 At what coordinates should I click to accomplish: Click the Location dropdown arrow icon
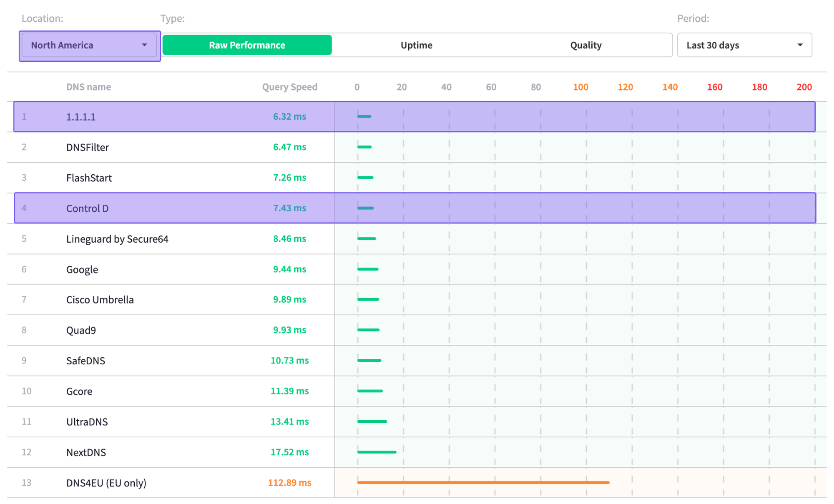pos(144,45)
